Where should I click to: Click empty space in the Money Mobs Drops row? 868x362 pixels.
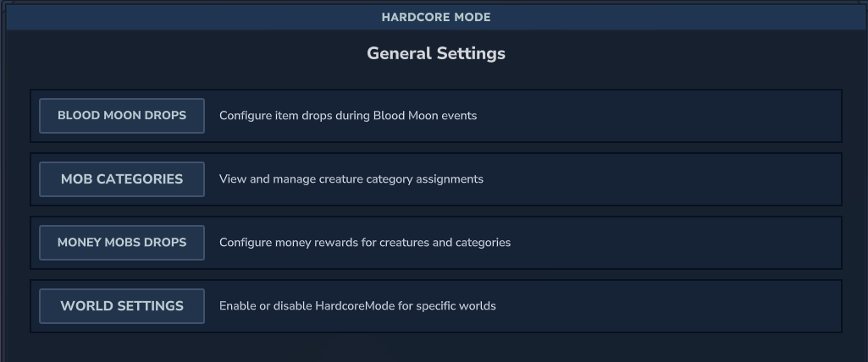click(x=676, y=243)
